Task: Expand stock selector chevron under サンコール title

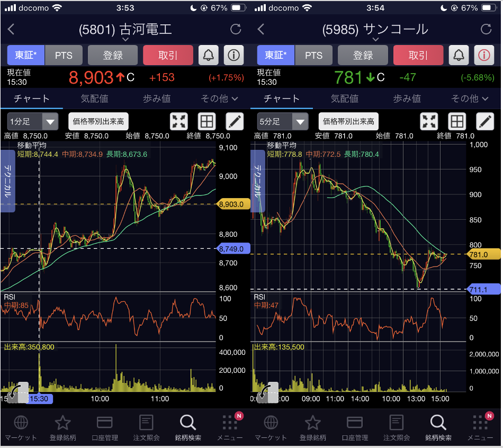Action: point(375,39)
